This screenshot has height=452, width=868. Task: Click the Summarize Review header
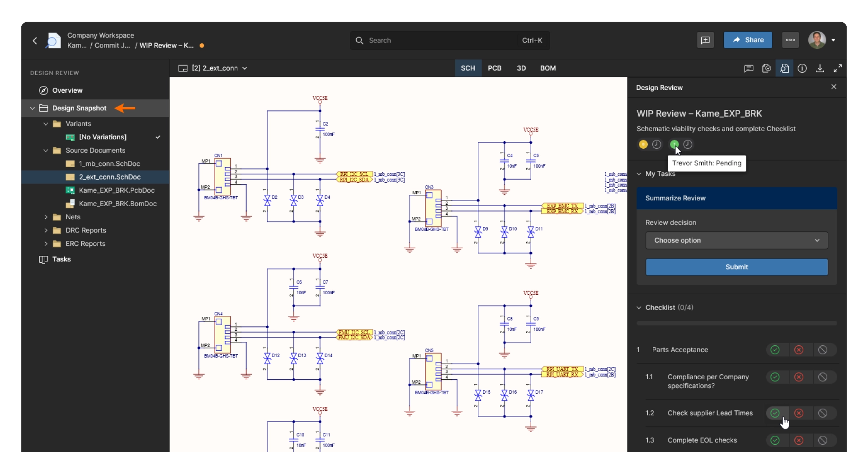coord(736,198)
